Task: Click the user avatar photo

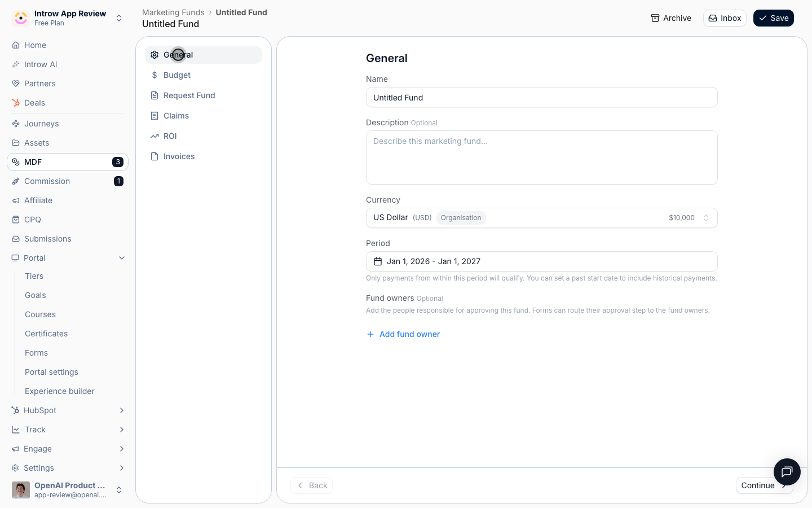Action: (21, 490)
